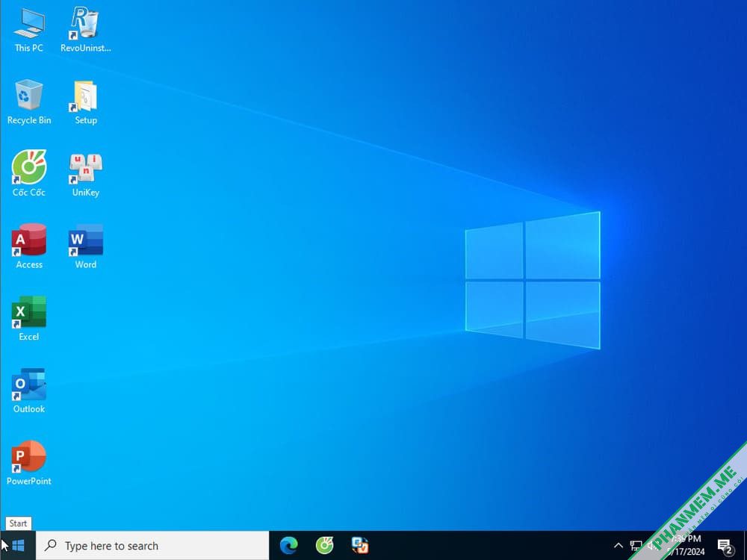Open the network status tray icon
The width and height of the screenshot is (747, 560).
click(x=636, y=546)
